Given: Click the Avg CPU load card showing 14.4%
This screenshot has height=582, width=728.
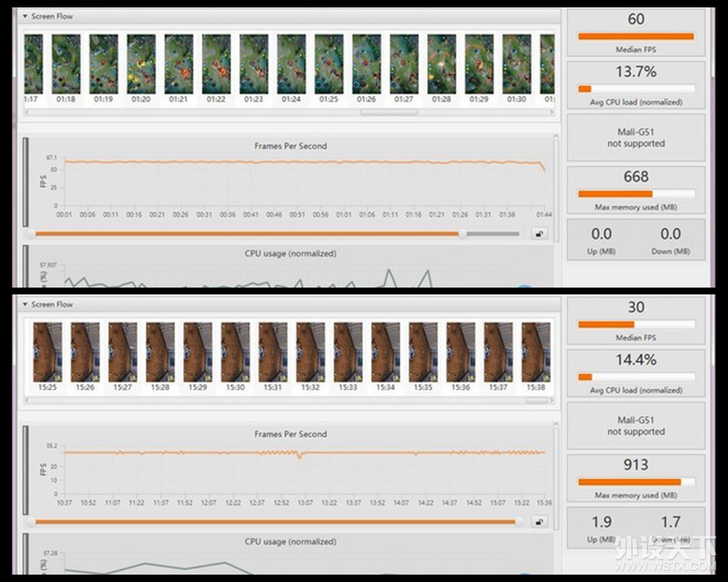Looking at the screenshot, I should [x=636, y=374].
